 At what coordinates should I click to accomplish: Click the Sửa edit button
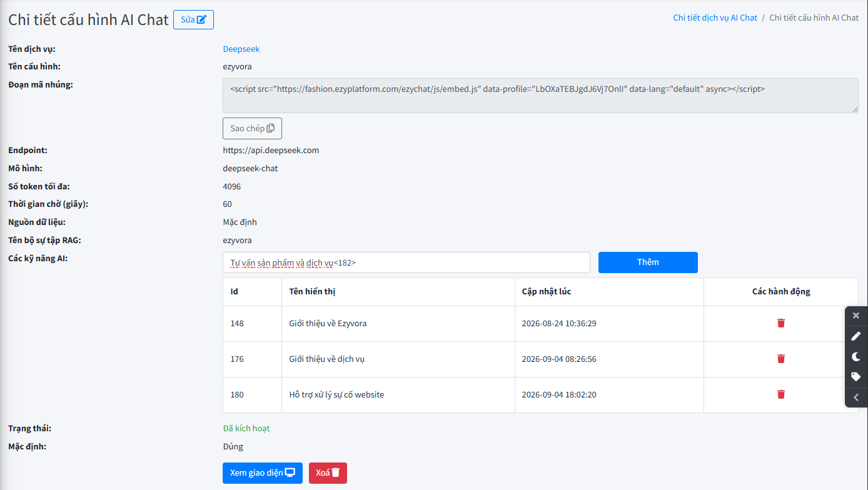(193, 19)
